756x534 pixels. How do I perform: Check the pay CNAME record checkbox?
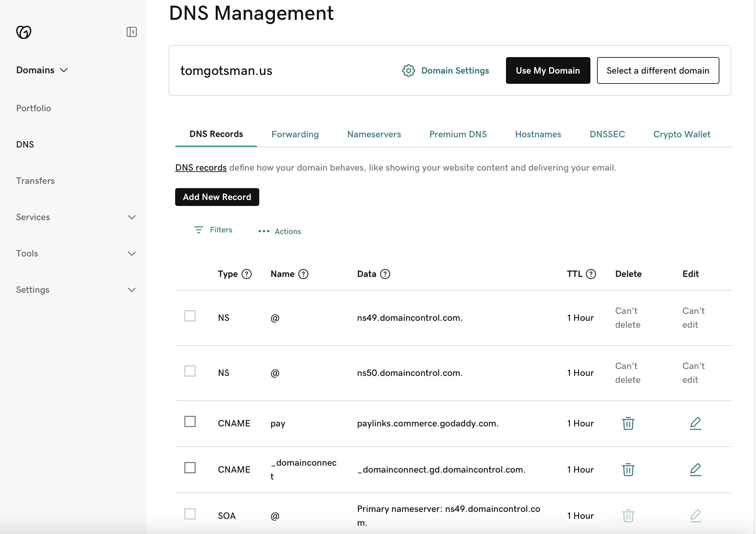190,421
